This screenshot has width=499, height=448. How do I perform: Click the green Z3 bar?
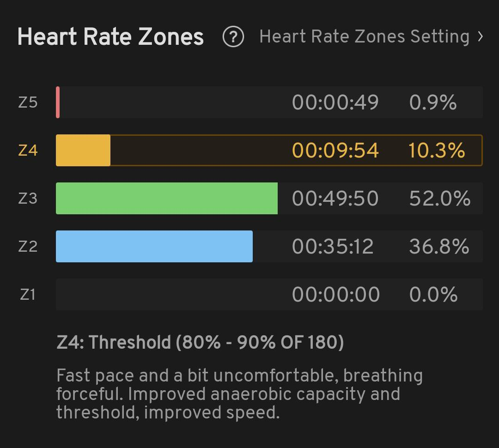pos(166,199)
